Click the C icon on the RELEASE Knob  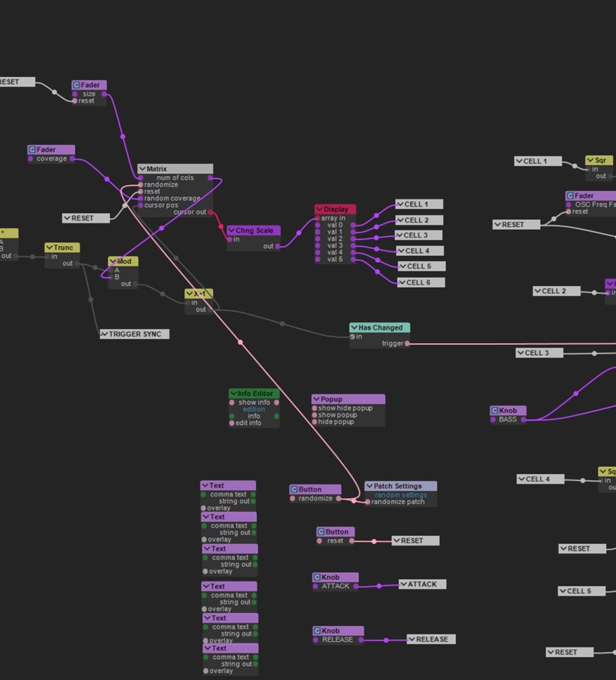click(317, 631)
